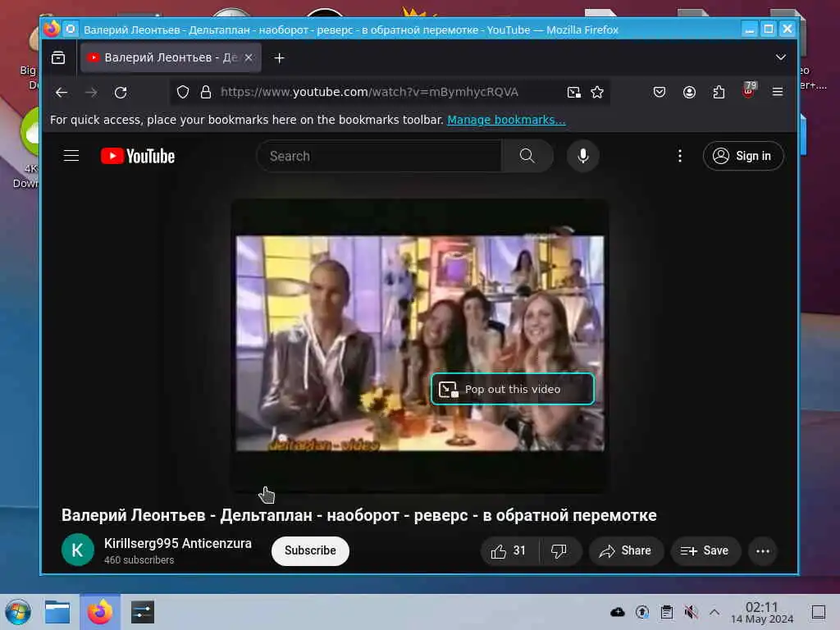Go back to the previous page
Viewport: 840px width, 630px height.
[x=62, y=92]
